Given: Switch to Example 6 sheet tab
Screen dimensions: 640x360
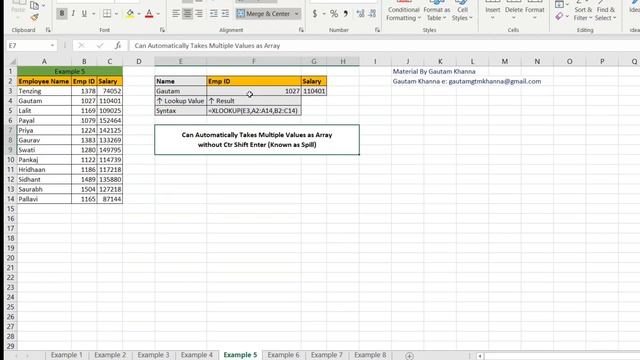Looking at the screenshot, I should click(x=283, y=355).
